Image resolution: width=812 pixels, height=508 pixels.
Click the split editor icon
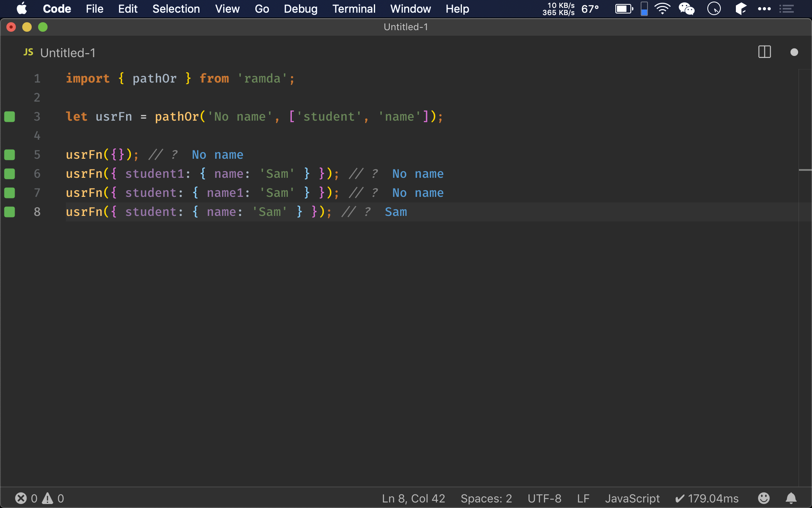point(765,52)
